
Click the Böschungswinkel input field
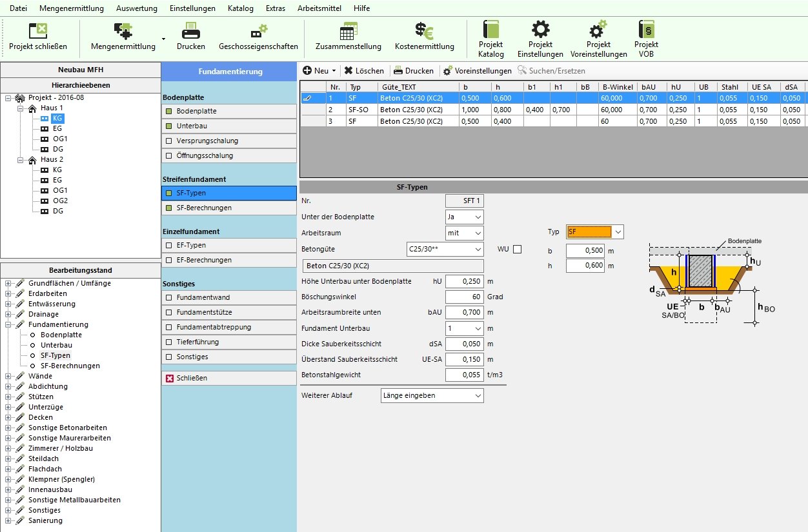pos(464,297)
